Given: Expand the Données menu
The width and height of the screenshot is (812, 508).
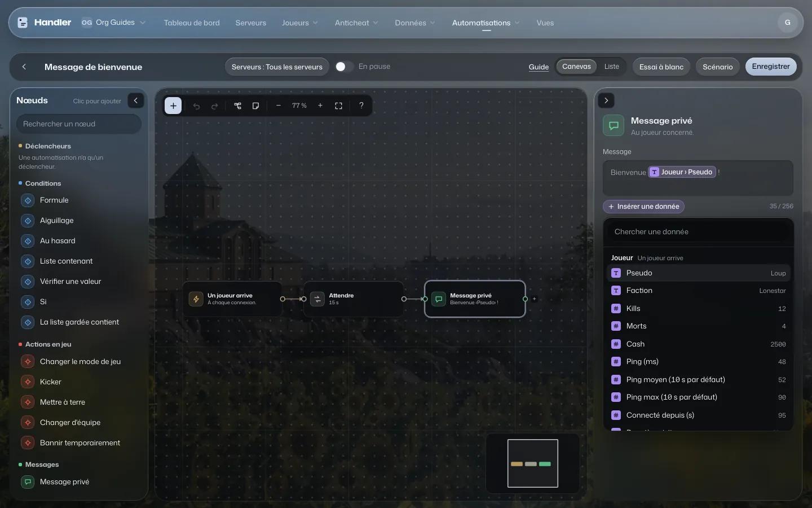Looking at the screenshot, I should (x=415, y=23).
